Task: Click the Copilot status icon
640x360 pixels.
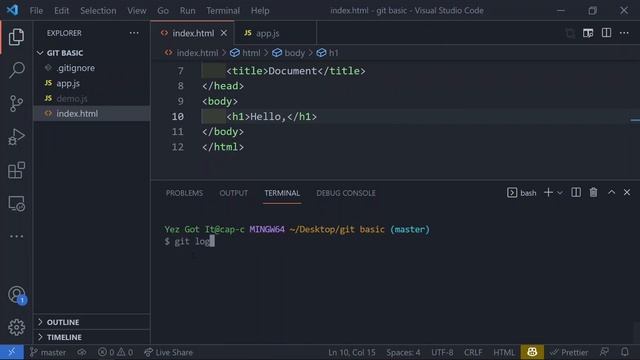Action: (x=532, y=352)
